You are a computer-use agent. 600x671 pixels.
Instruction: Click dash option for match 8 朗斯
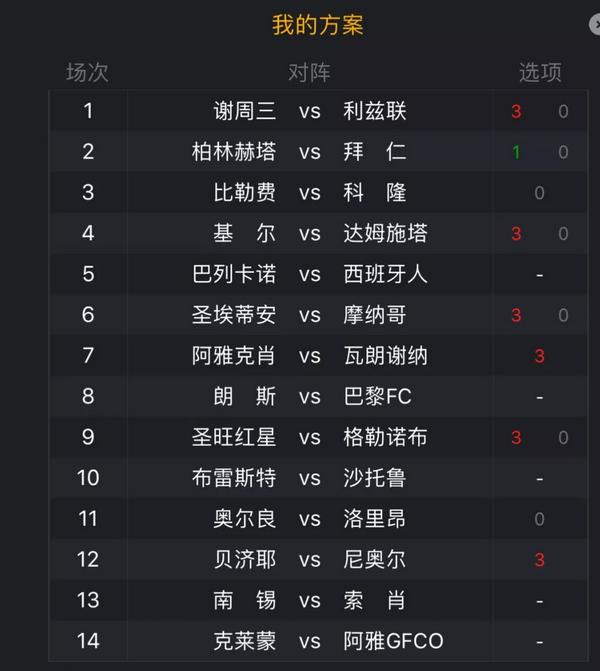[540, 397]
